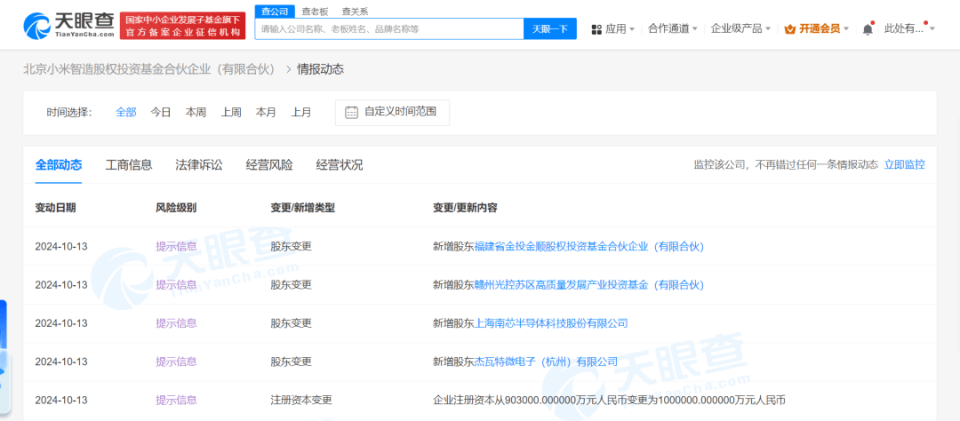Switch to the 法律诉讼 tab
The image size is (960, 421).
(x=199, y=165)
